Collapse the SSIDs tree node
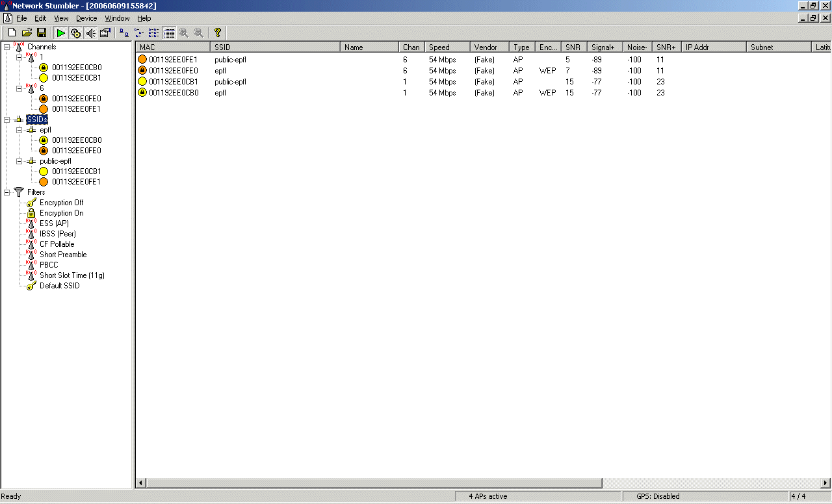The height and width of the screenshot is (504, 832). click(x=6, y=120)
